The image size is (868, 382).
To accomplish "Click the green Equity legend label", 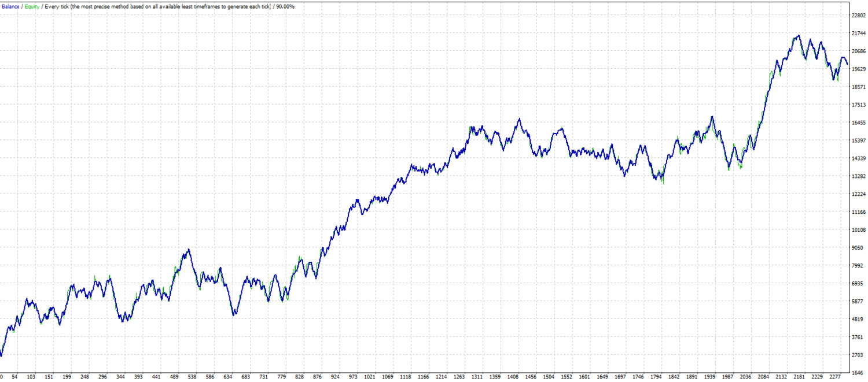I will tap(32, 6).
